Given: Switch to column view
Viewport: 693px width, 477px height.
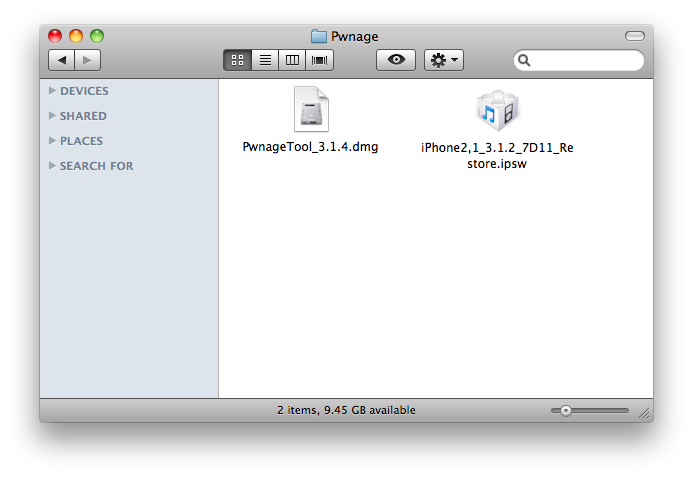Looking at the screenshot, I should pyautogui.click(x=292, y=60).
